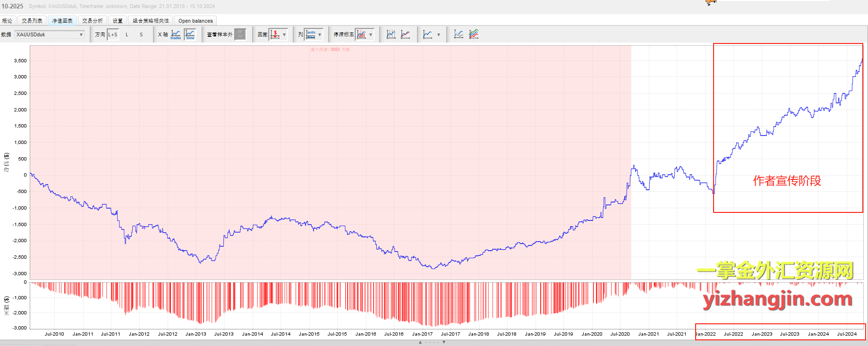Switch X axis to time view
Image resolution: width=868 pixels, height=346 pixels.
point(190,34)
